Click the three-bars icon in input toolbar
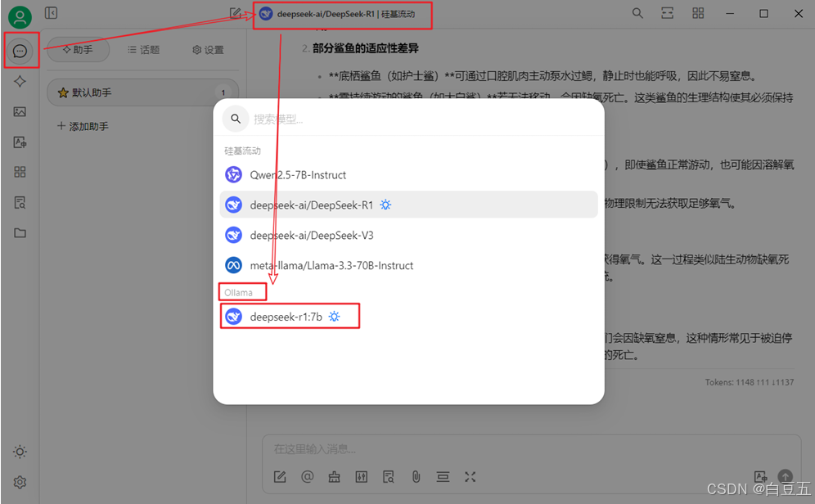Screen dimensions: 815x504 click(x=443, y=477)
